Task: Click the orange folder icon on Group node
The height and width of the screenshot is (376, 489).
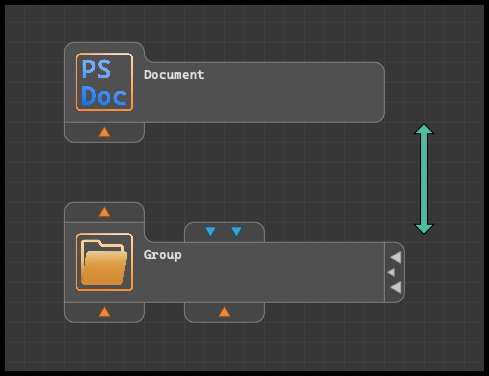Action: (x=104, y=262)
